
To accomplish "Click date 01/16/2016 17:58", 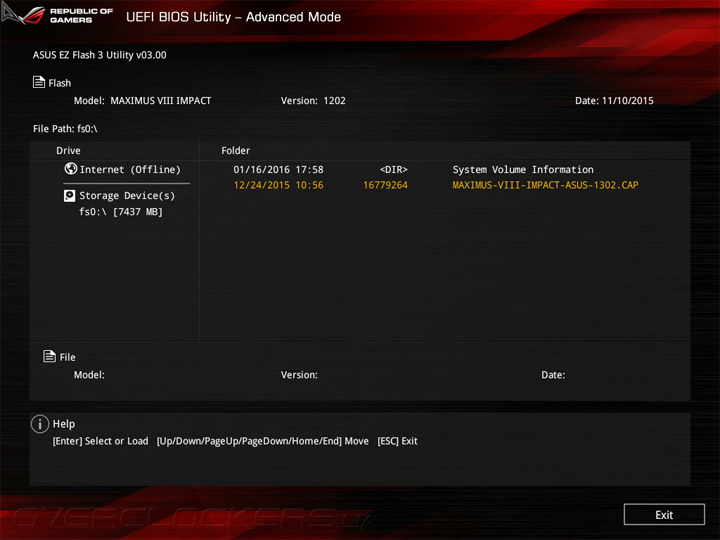I will (278, 169).
